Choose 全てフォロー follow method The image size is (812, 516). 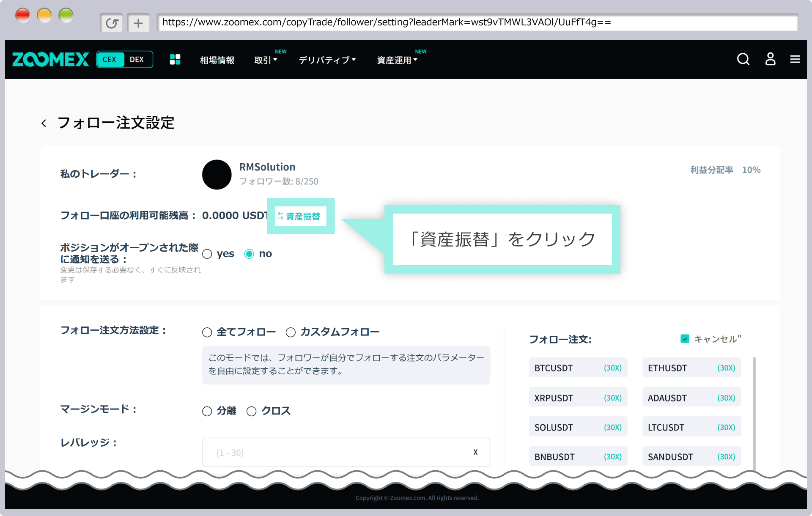tap(207, 332)
